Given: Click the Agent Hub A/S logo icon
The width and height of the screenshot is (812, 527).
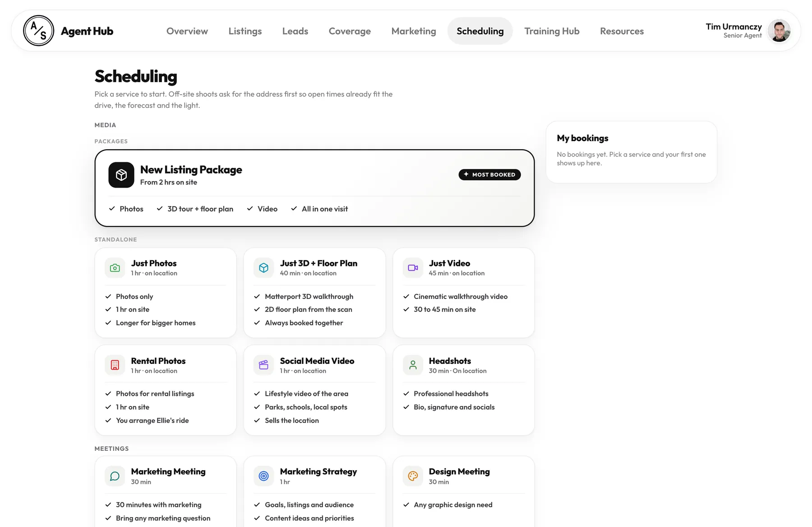Looking at the screenshot, I should (38, 31).
